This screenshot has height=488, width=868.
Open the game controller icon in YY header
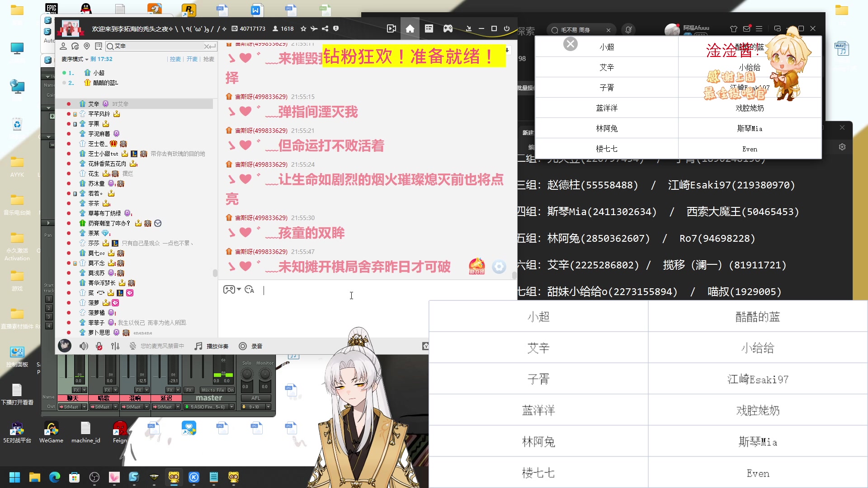pyautogui.click(x=448, y=28)
